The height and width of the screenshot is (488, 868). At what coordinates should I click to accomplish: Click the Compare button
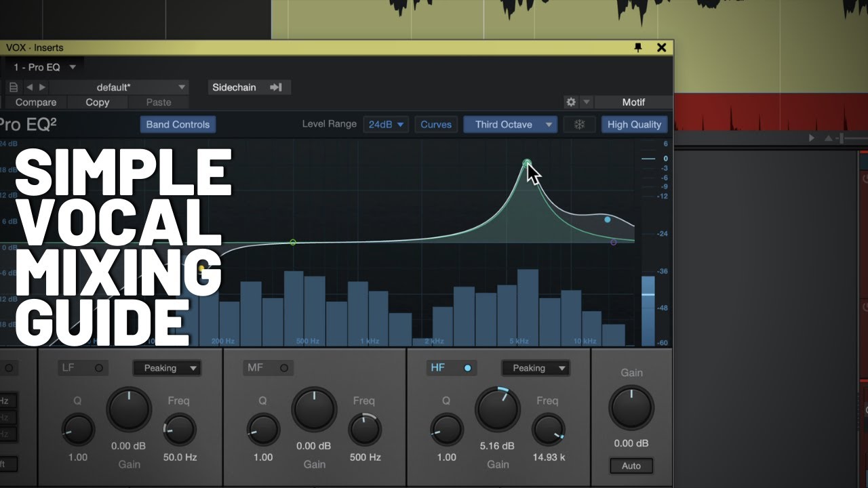pyautogui.click(x=36, y=102)
